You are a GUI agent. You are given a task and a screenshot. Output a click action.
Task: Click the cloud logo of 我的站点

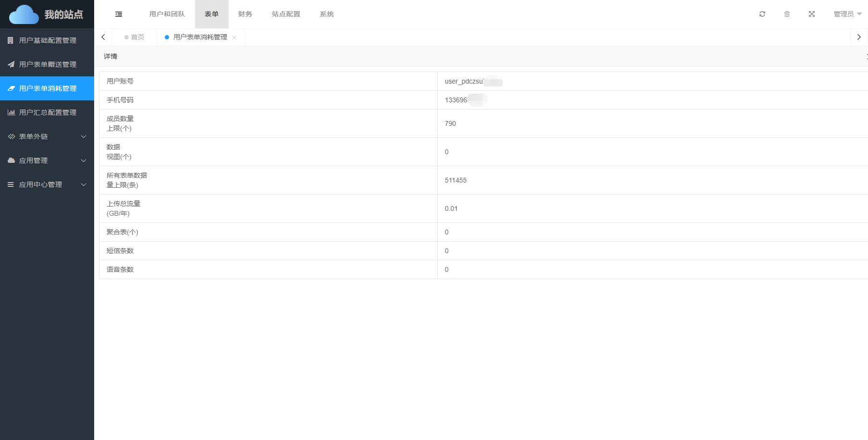(24, 14)
